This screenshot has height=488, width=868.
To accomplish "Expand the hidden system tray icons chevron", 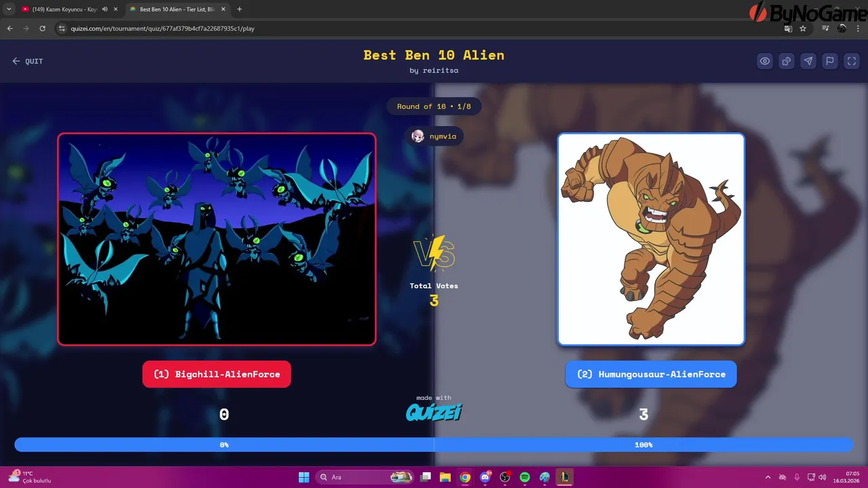I will click(768, 477).
